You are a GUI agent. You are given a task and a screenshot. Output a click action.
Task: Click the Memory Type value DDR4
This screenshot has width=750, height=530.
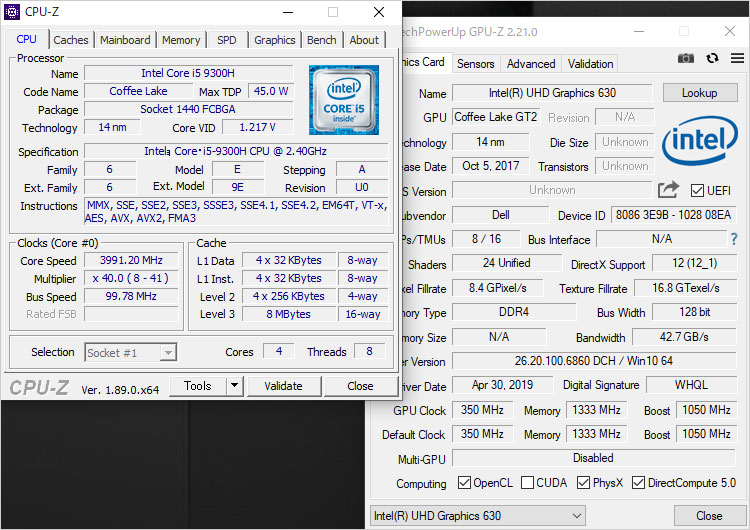point(514,312)
